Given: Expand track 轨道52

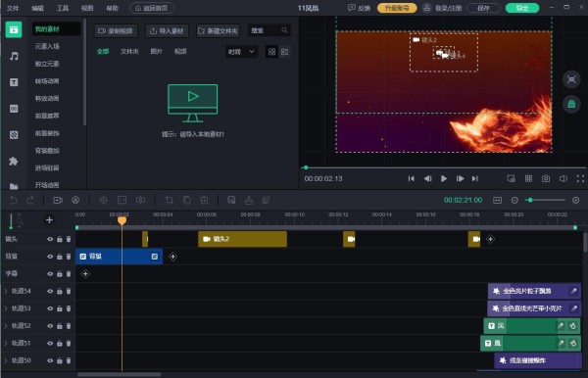Looking at the screenshot, I should [x=6, y=326].
